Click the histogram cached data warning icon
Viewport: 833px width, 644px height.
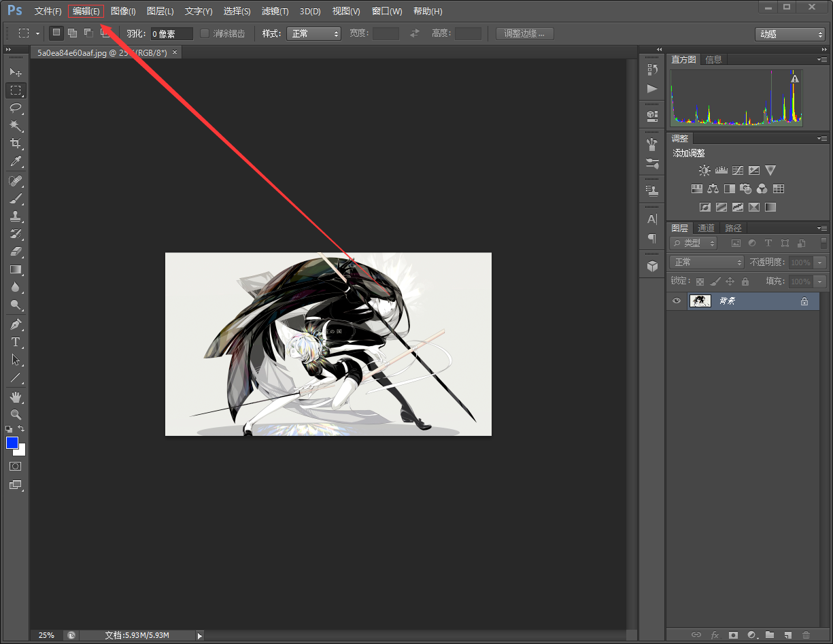(x=795, y=79)
